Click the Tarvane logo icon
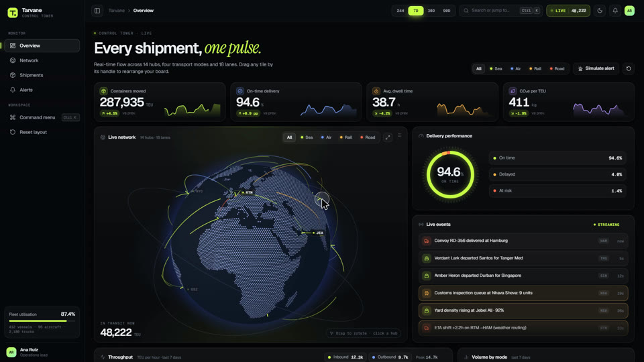644x362 pixels. [13, 13]
